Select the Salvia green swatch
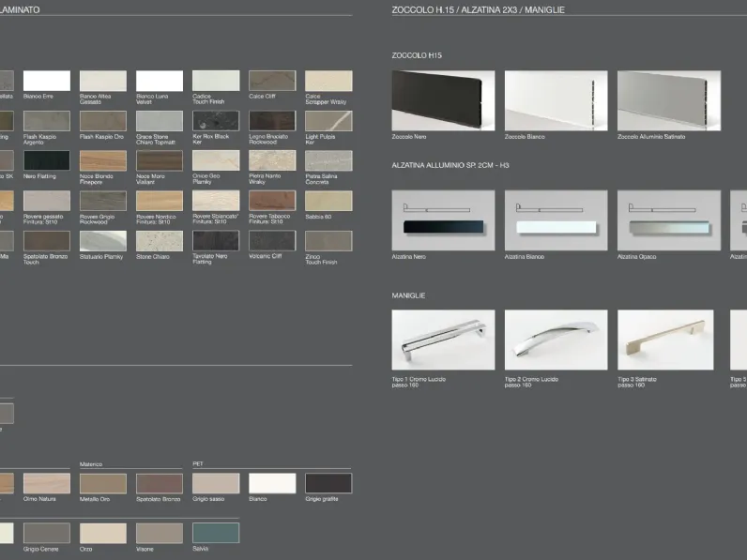 [216, 533]
